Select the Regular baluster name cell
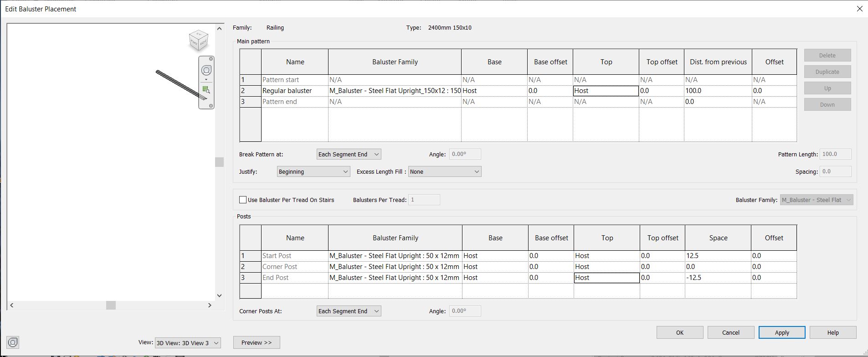Screen dimensions: 868x357 point(295,91)
